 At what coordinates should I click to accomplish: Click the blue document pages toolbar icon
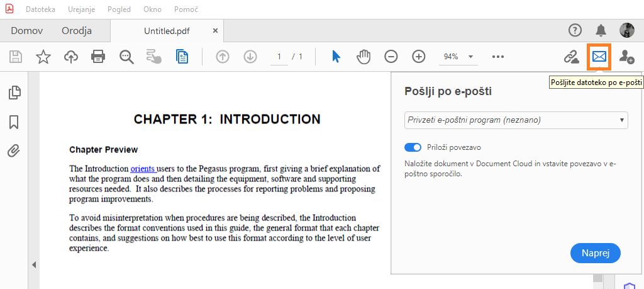point(182,57)
